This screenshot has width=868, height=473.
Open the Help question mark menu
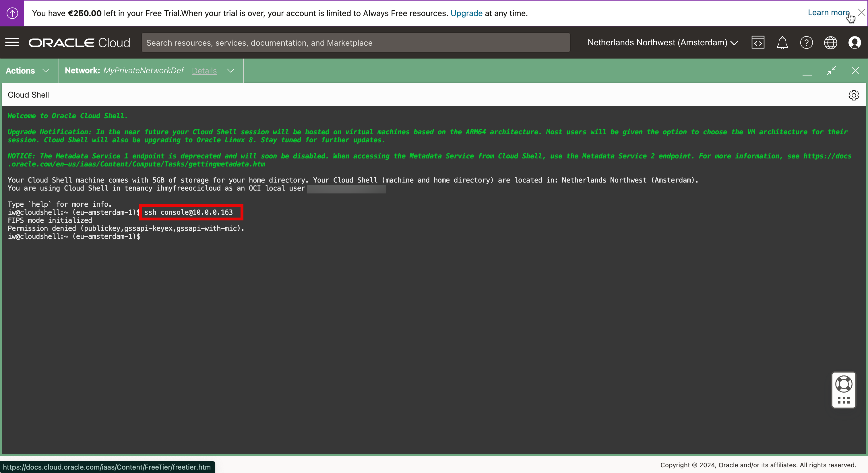click(x=806, y=43)
